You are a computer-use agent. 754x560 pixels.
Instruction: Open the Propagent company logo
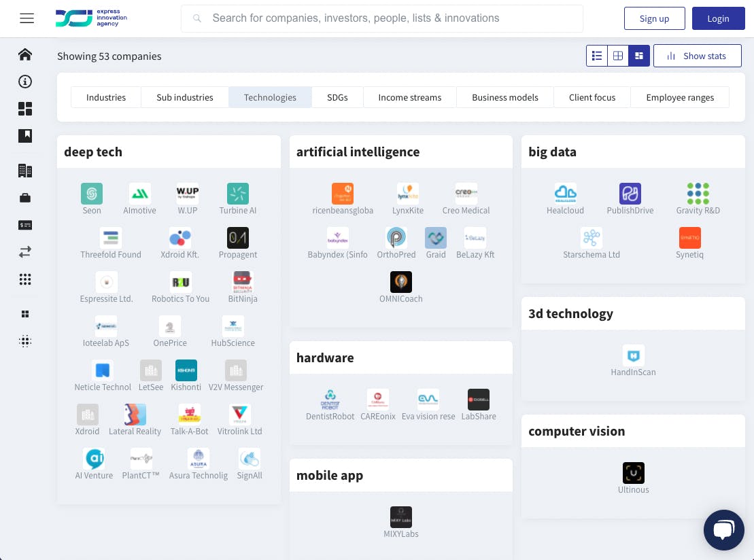coord(238,238)
